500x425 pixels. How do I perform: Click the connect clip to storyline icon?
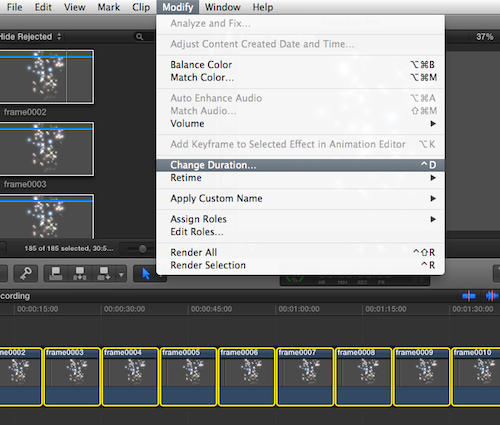pos(56,274)
